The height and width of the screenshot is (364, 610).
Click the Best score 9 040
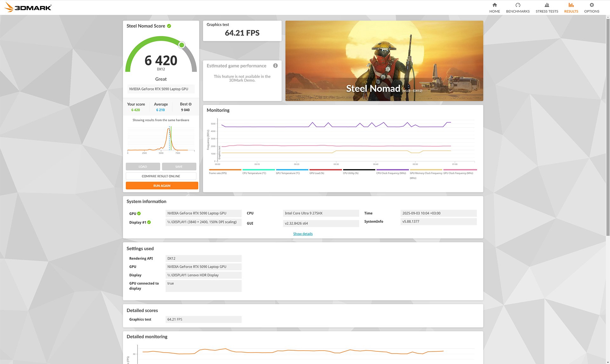click(185, 110)
